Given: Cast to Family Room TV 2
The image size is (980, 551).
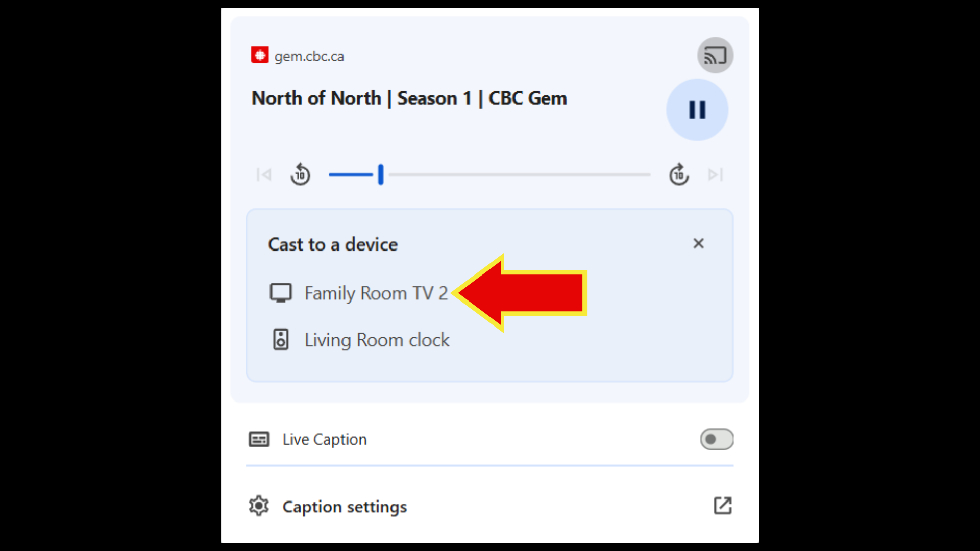Looking at the screenshot, I should [x=376, y=293].
